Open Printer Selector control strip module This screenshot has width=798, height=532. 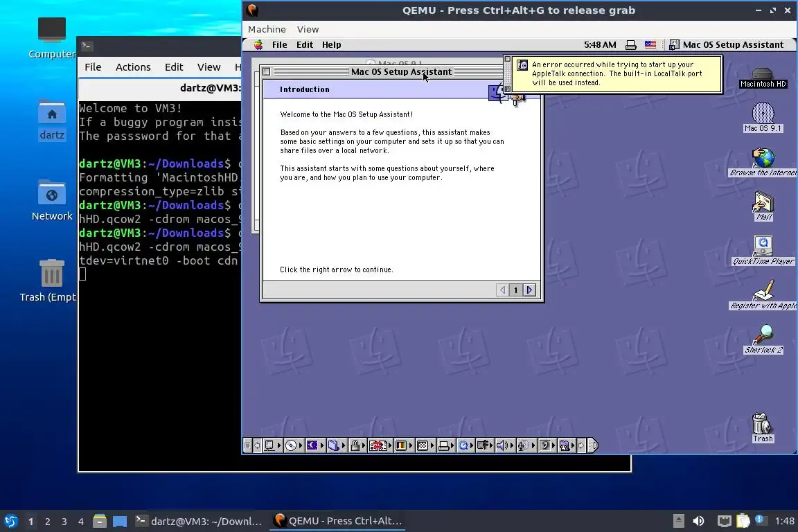446,445
